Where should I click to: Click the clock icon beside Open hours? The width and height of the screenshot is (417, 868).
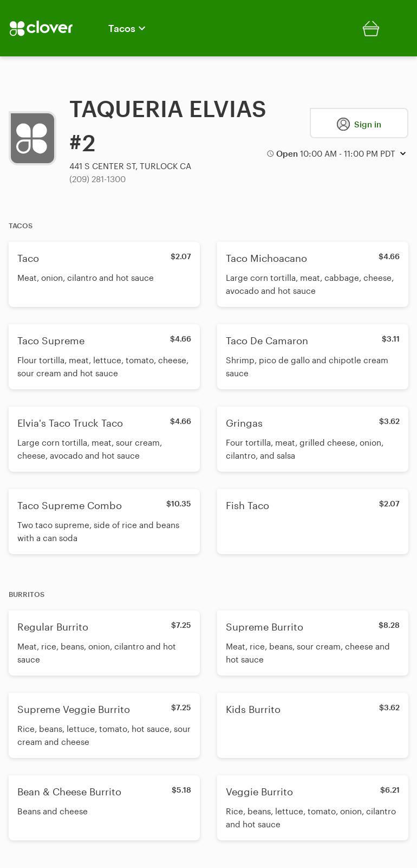(270, 154)
